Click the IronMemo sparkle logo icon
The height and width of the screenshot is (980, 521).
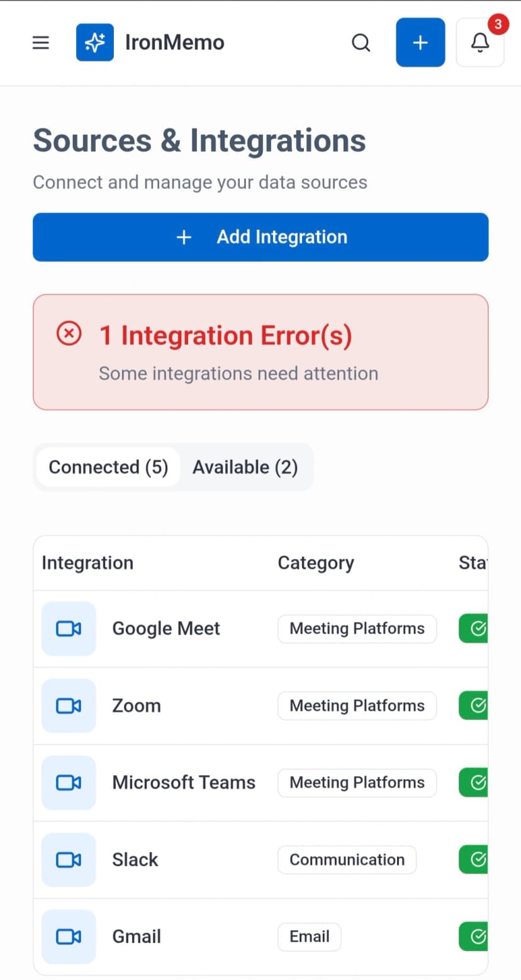pyautogui.click(x=95, y=42)
